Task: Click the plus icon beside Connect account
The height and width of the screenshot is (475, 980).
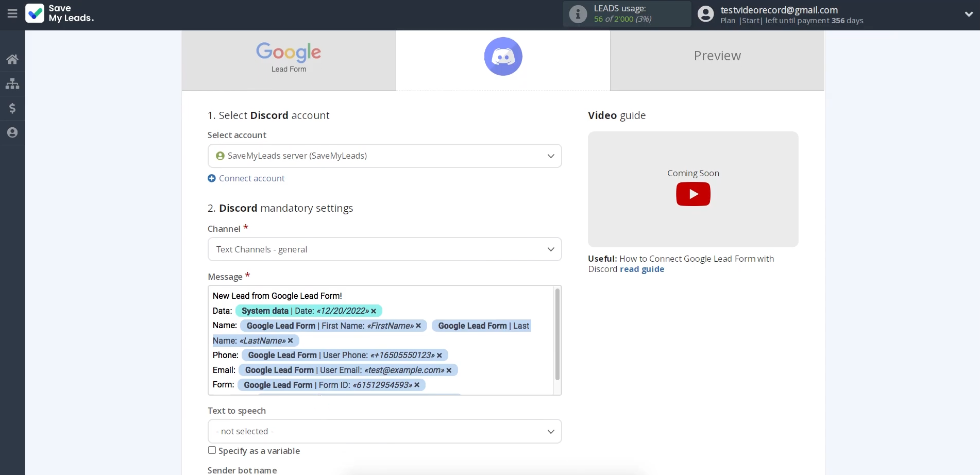Action: [212, 178]
